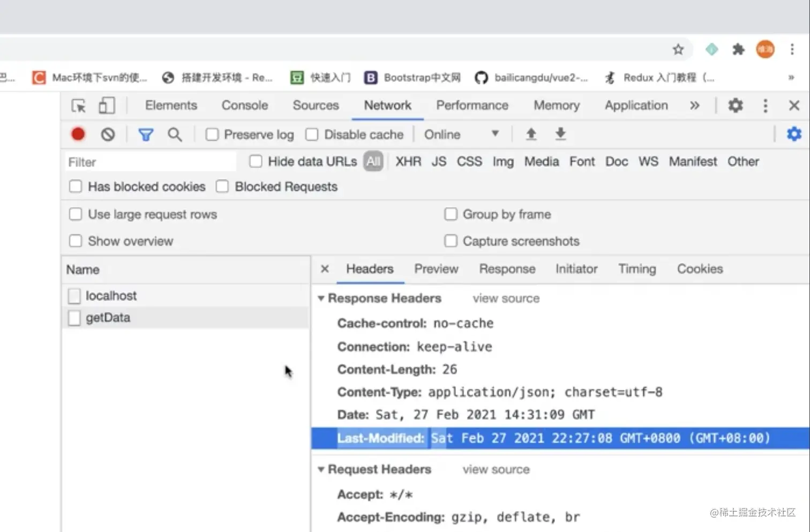Export the HAR file with download arrow
810x532 pixels.
point(560,134)
